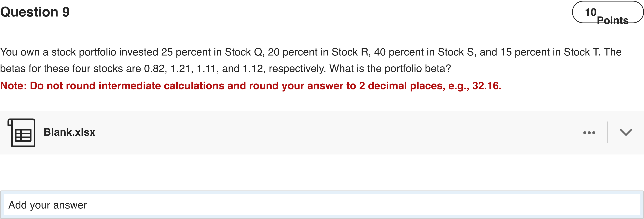Expand the Blank.xlsx attachment chevron
The height and width of the screenshot is (219, 644).
tap(626, 133)
